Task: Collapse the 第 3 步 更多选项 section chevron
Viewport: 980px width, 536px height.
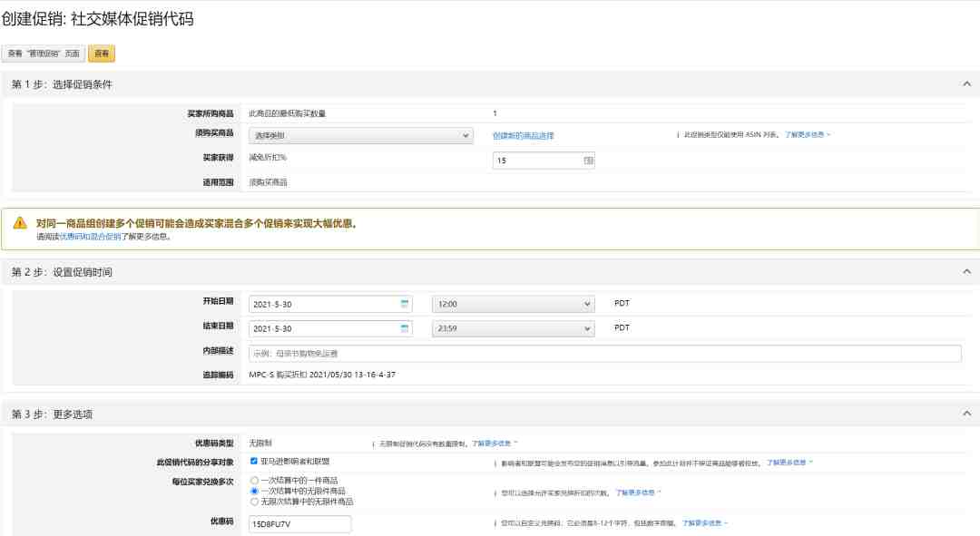Action: pos(967,414)
